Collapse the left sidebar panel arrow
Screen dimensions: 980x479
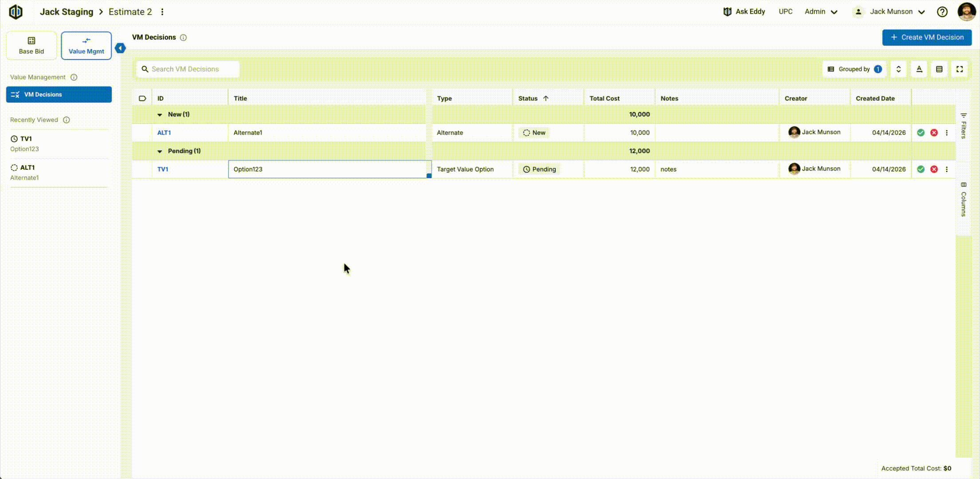pos(120,48)
